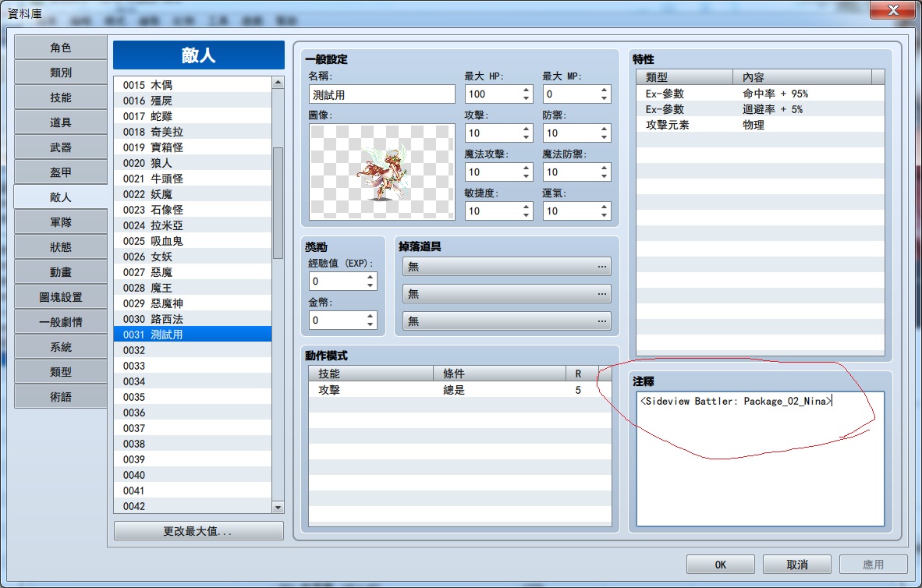Image resolution: width=922 pixels, height=588 pixels.
Task: Select the 迴避率 + 5% trait row
Action: 761,109
